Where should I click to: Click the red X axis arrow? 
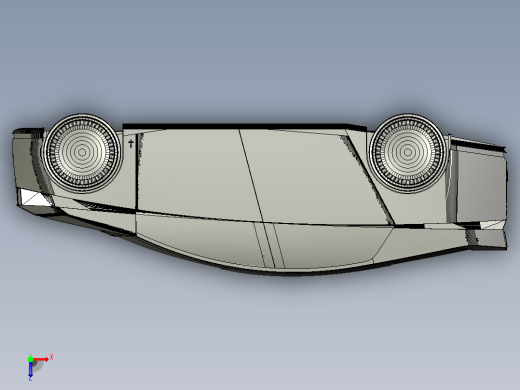click(x=40, y=359)
